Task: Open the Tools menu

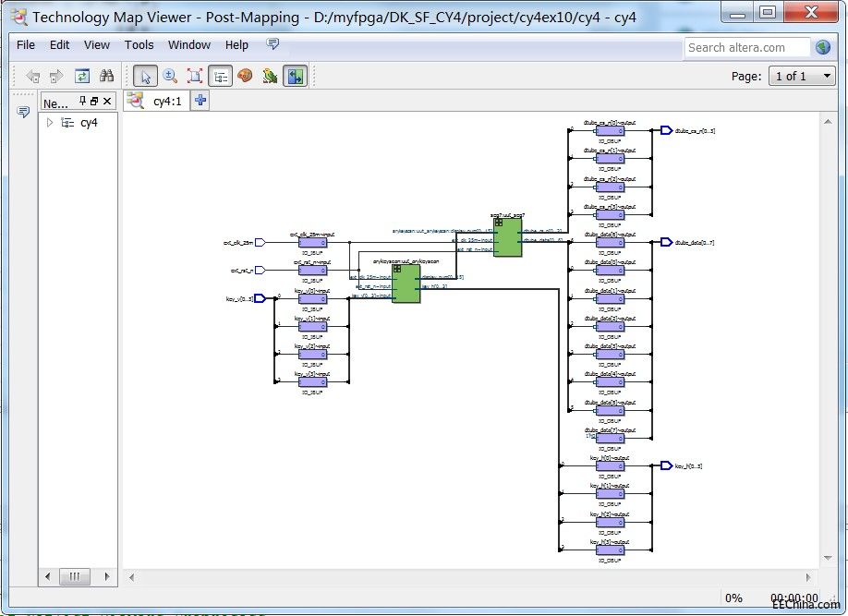Action: (x=139, y=45)
